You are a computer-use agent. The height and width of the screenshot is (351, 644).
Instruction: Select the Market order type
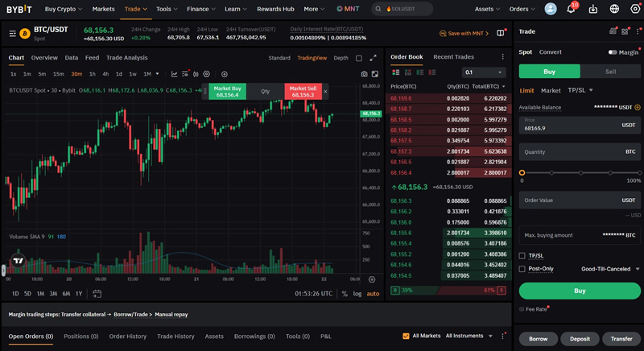click(551, 90)
